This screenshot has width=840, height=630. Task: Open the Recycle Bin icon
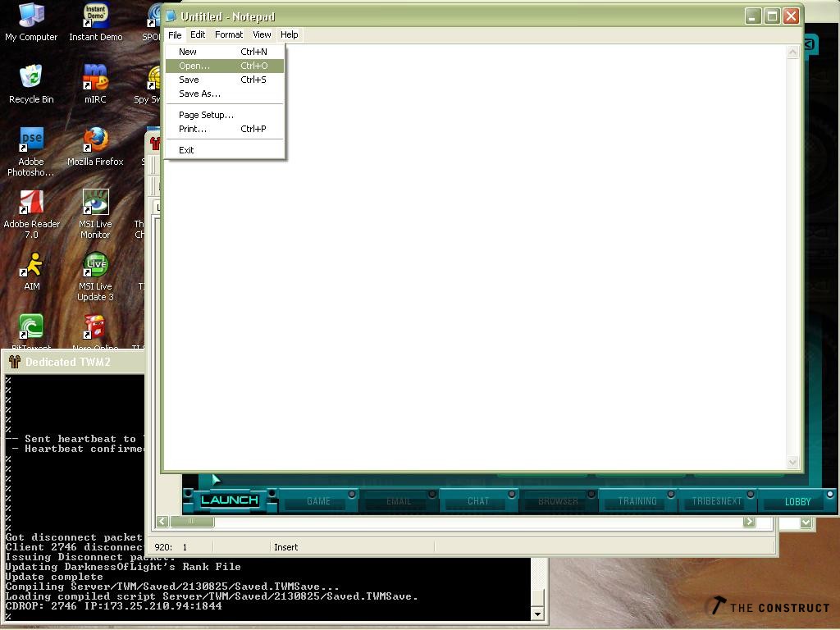tap(31, 84)
